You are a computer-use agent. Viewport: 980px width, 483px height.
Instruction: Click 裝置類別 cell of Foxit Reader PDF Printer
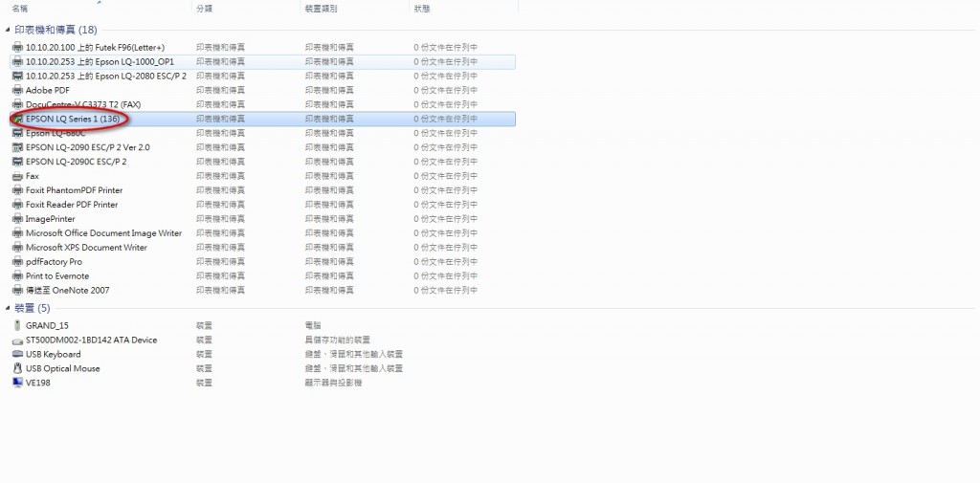[329, 205]
